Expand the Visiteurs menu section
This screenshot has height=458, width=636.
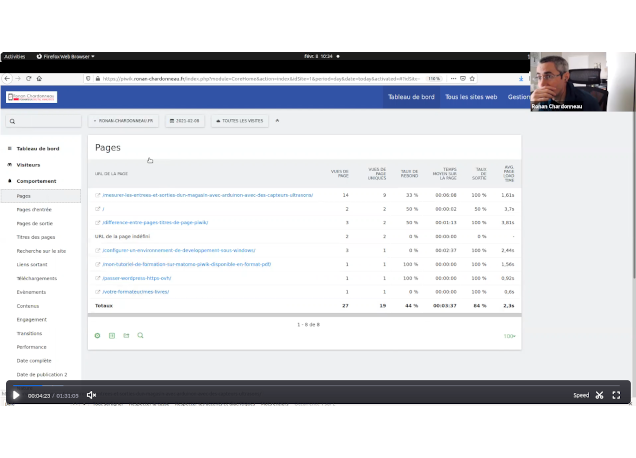[28, 165]
